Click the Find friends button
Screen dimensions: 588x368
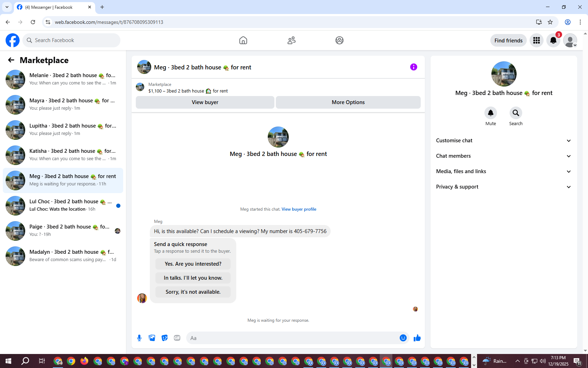point(508,40)
